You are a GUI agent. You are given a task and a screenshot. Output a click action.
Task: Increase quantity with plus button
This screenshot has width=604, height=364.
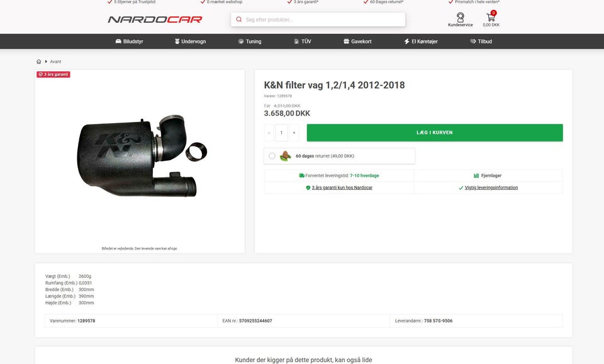click(294, 133)
